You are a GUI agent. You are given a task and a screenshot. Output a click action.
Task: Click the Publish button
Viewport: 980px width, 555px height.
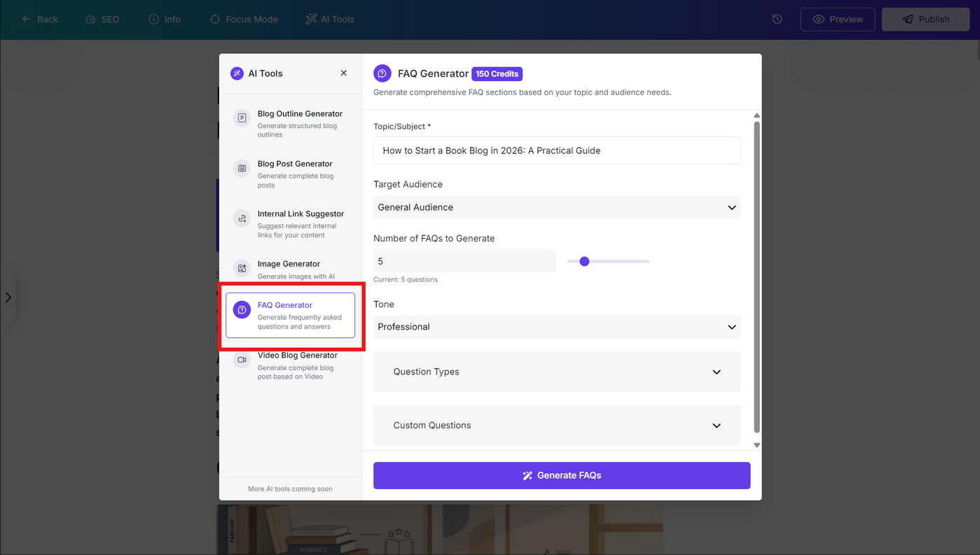tap(925, 20)
